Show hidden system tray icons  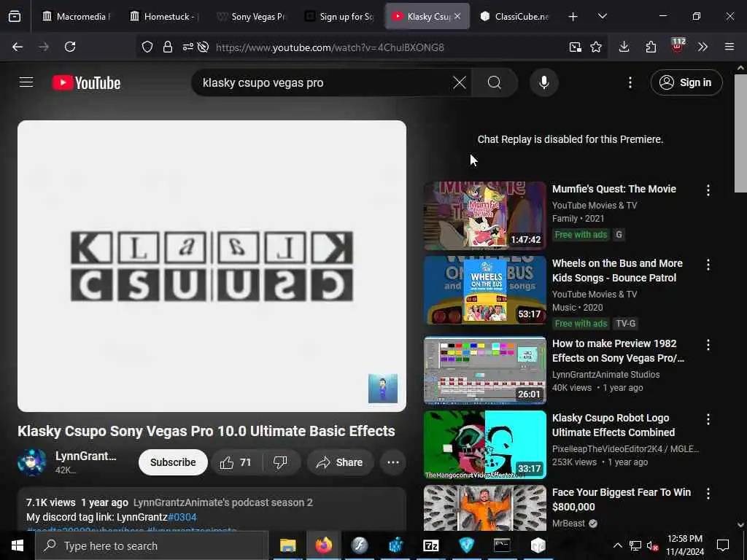617,545
